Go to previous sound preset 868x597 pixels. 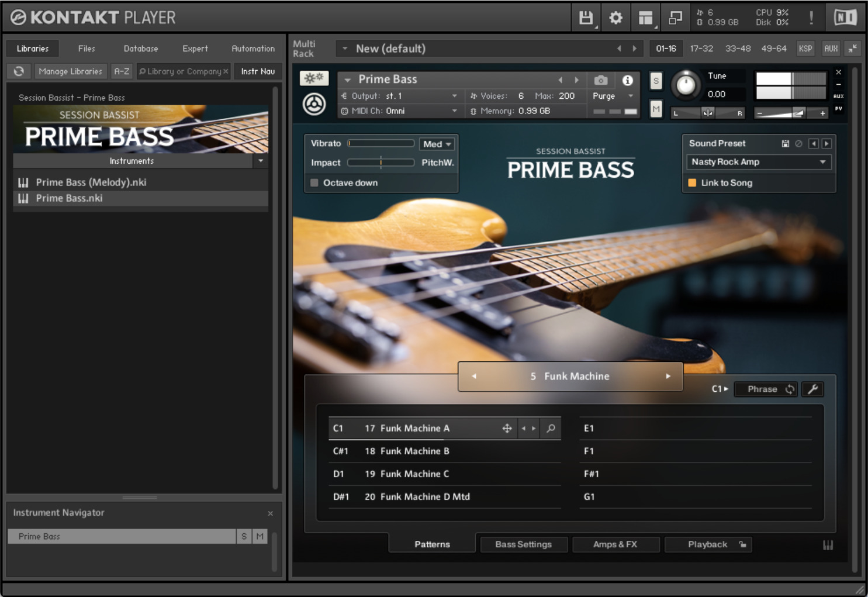click(814, 144)
